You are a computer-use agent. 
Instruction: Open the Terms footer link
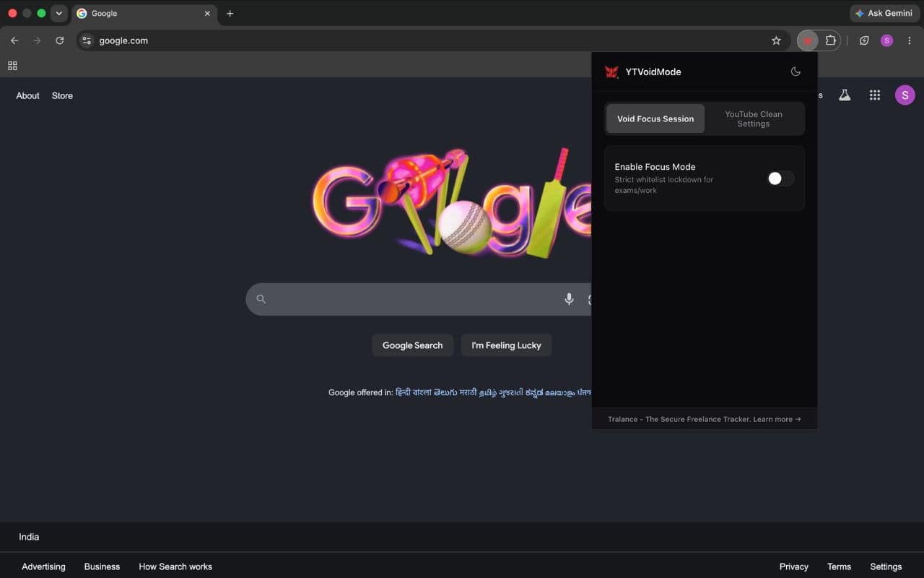tap(839, 566)
